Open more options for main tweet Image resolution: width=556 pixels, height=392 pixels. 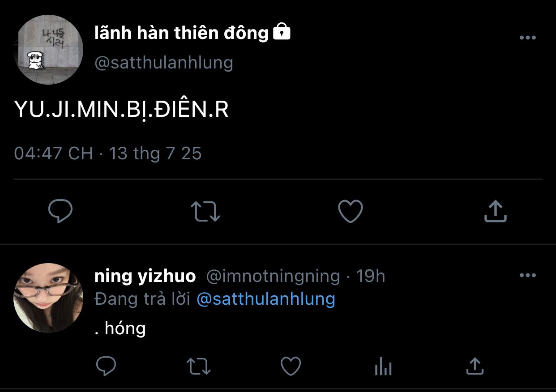click(x=527, y=38)
